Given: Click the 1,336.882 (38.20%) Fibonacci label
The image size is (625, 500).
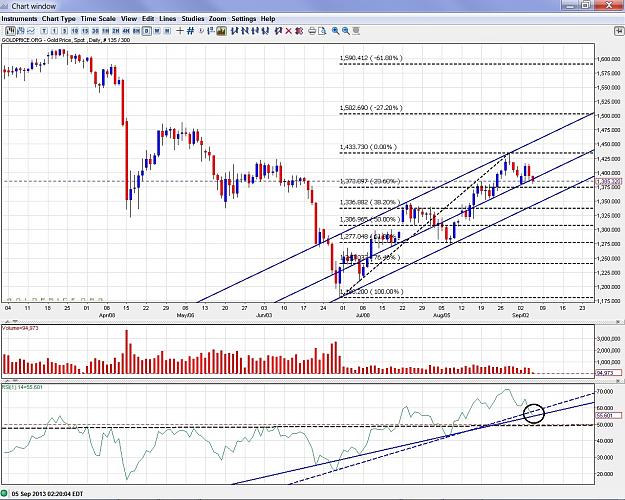Looking at the screenshot, I should (x=370, y=202).
